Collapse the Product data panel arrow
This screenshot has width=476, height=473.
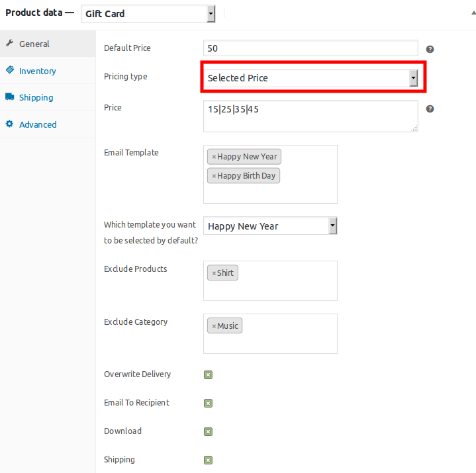coord(473,13)
